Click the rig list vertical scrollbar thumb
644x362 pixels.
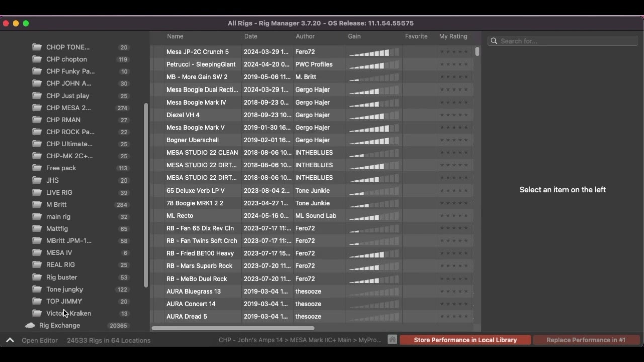[477, 51]
